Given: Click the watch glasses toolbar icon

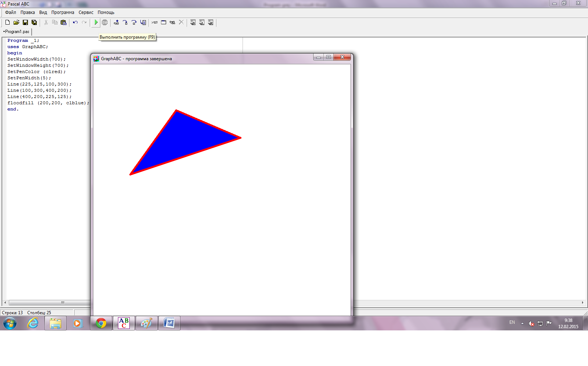Looking at the screenshot, I should click(172, 22).
